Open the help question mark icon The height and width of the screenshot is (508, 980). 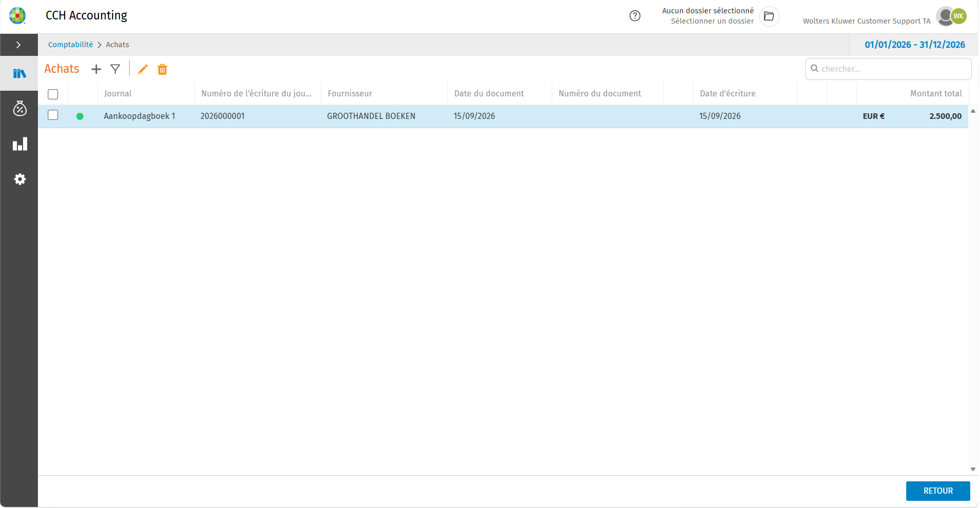pyautogui.click(x=635, y=16)
